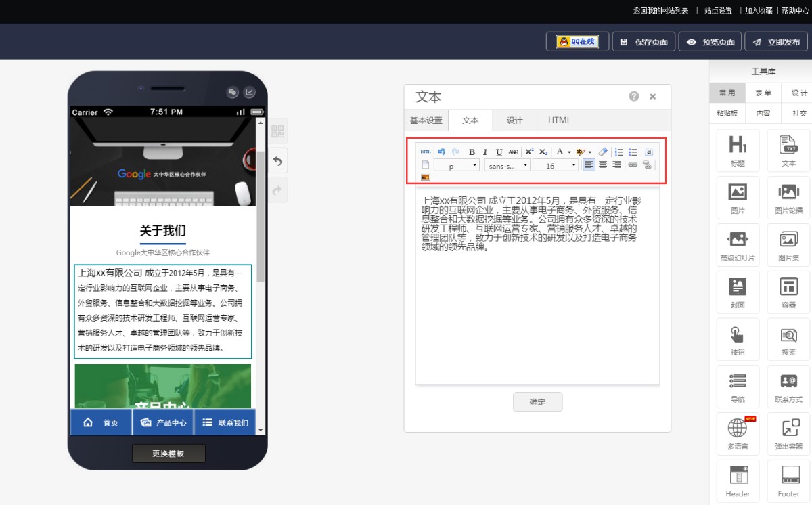812x505 pixels.
Task: Insert an ordered numbered list
Action: pos(619,152)
